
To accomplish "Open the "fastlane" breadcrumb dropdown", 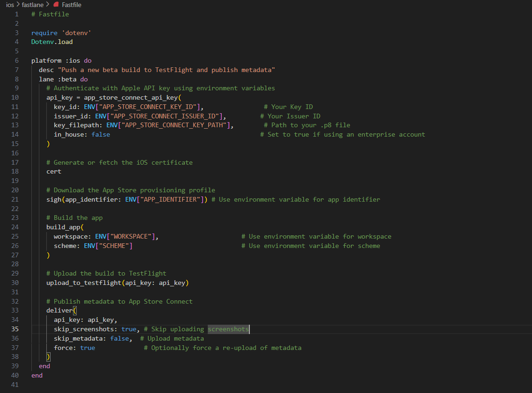I will (33, 5).
